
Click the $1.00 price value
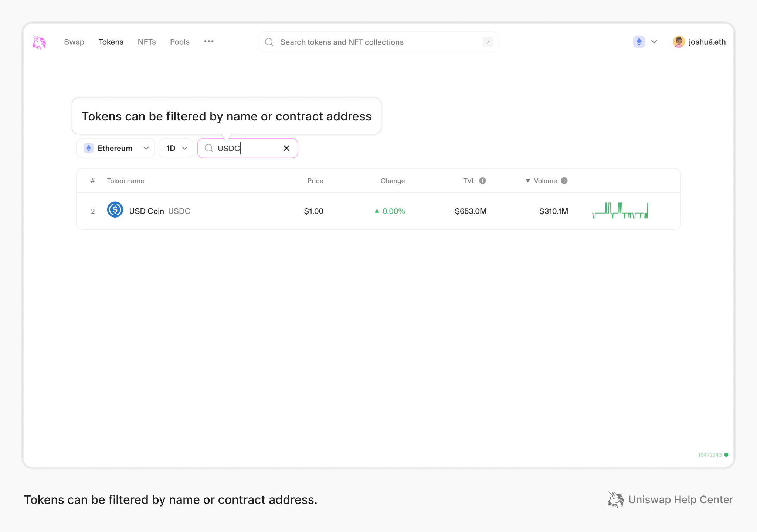313,211
